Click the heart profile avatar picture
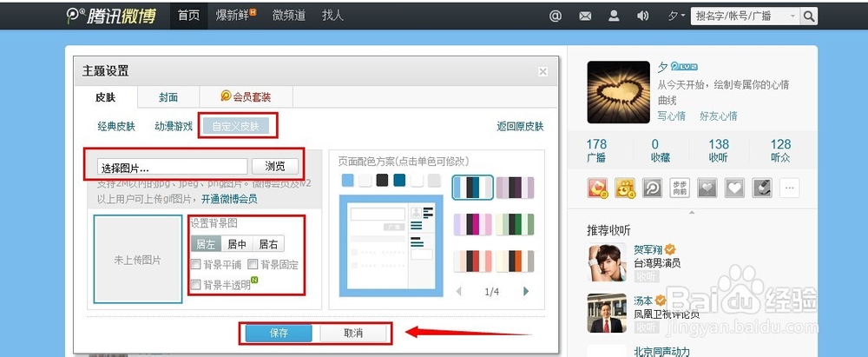 618,92
